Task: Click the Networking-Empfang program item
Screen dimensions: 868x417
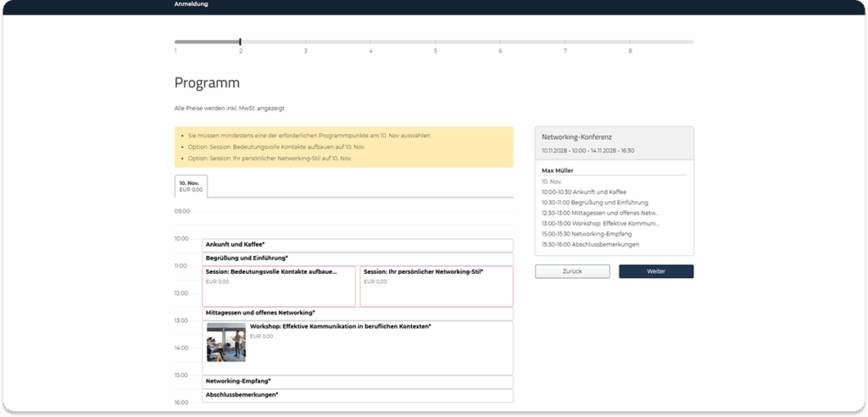Action: pos(357,381)
